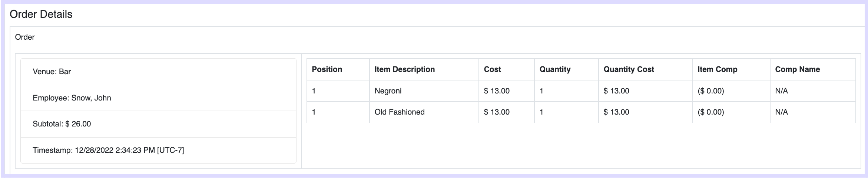Select the Old Fashioned item cell

424,112
